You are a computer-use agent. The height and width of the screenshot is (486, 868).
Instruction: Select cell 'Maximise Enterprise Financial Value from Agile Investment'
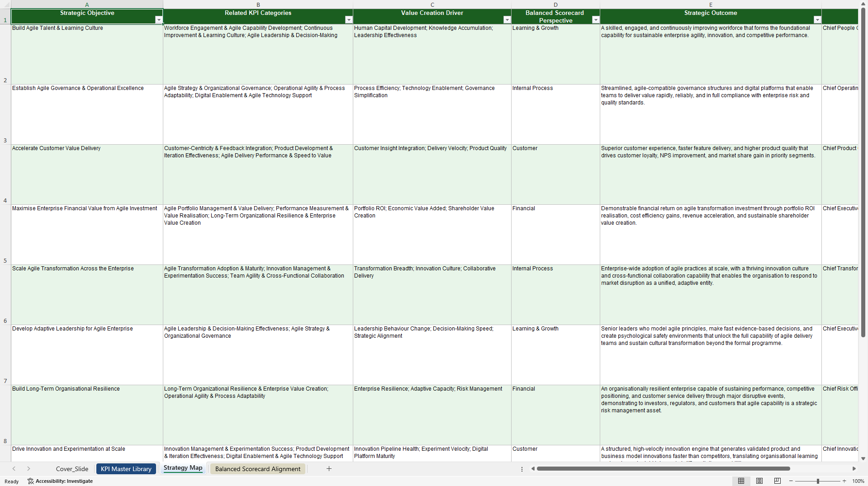pyautogui.click(x=87, y=235)
